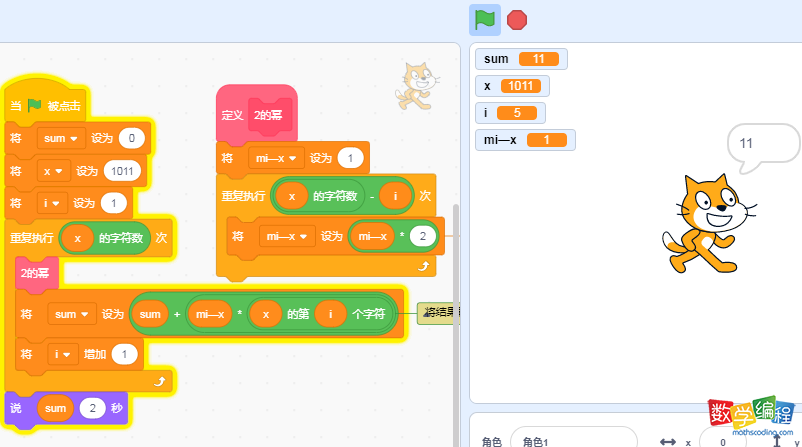Click the 1011 value field
Screen dimensions: 802x447
(x=125, y=171)
